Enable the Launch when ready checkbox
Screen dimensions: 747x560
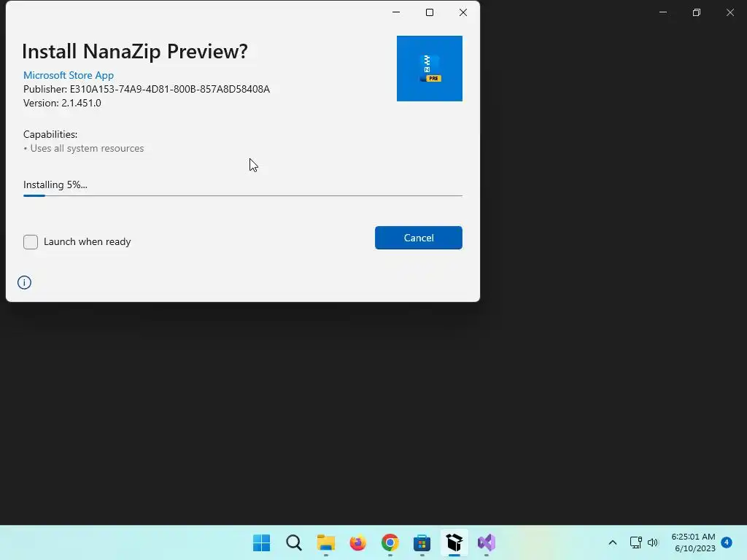pyautogui.click(x=31, y=242)
